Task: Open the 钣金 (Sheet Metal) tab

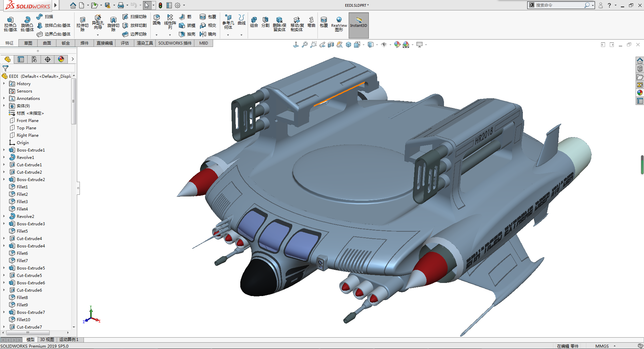Action: [x=66, y=43]
